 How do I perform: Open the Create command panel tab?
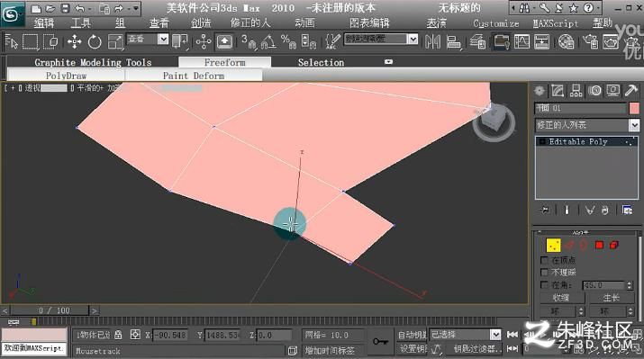pos(540,91)
